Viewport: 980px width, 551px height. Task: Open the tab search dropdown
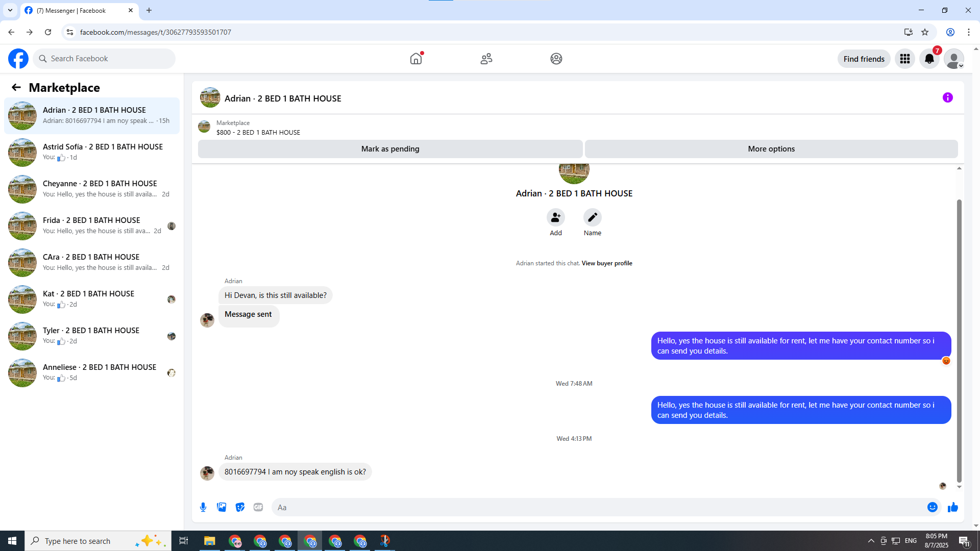pos(10,10)
